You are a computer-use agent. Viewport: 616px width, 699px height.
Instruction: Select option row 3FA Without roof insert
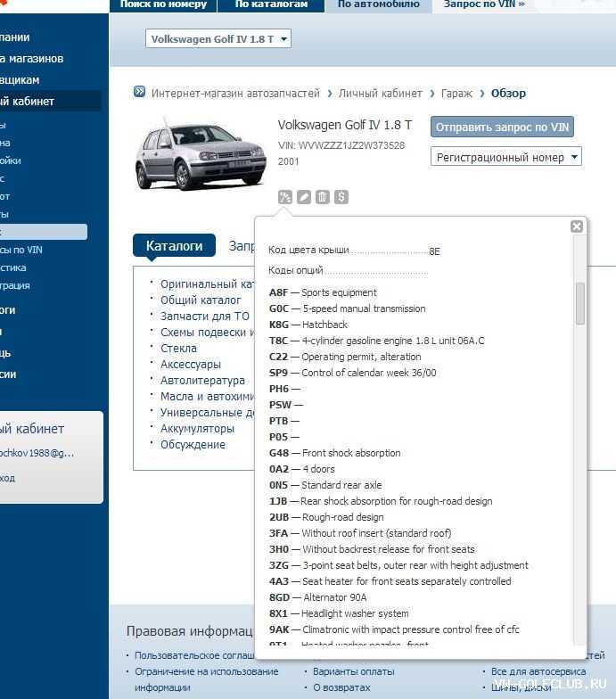pyautogui.click(x=360, y=533)
